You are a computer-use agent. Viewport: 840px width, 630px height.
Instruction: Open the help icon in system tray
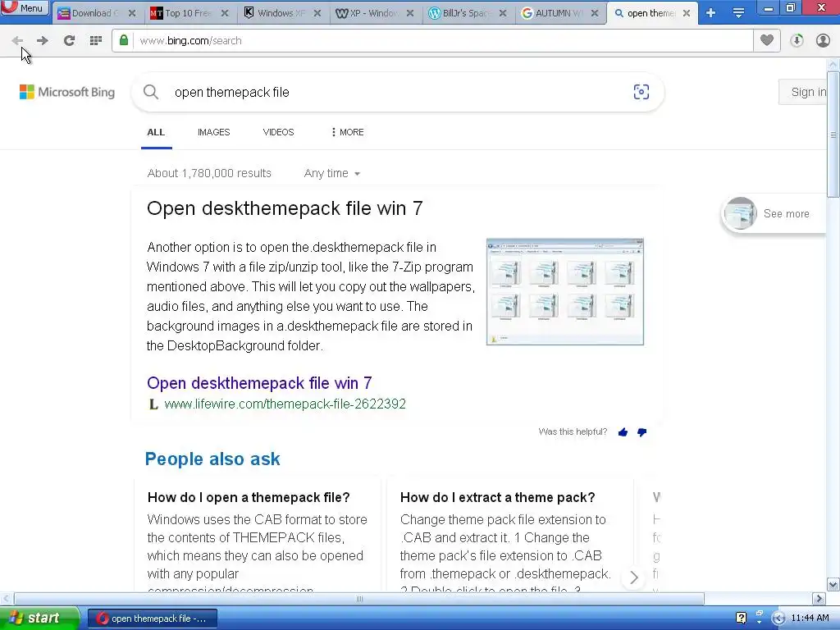tap(741, 619)
